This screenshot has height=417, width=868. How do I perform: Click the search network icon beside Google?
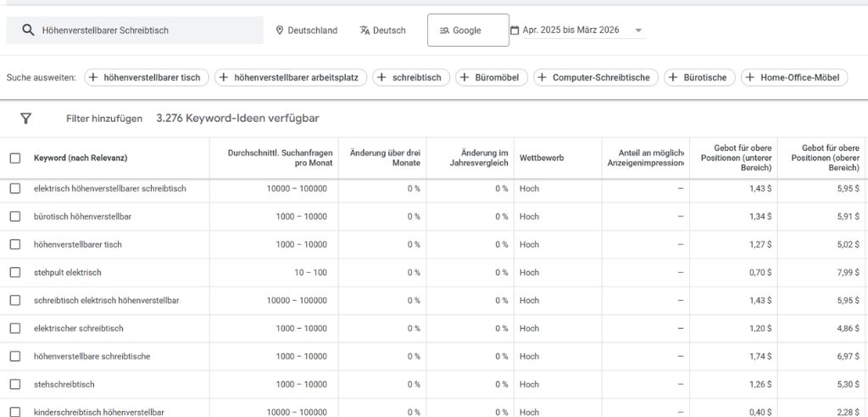point(444,31)
